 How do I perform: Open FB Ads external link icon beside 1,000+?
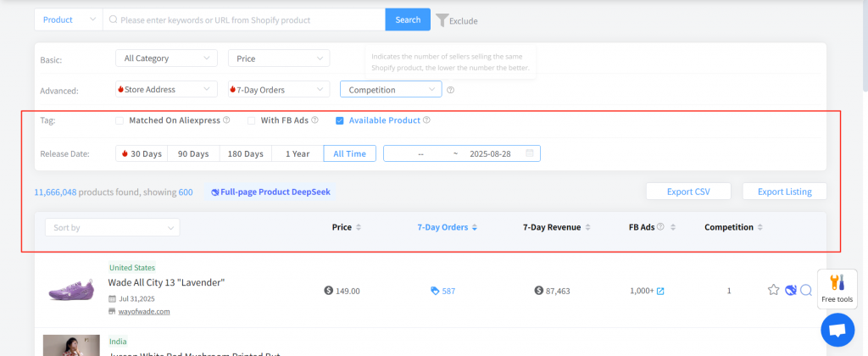pos(660,291)
